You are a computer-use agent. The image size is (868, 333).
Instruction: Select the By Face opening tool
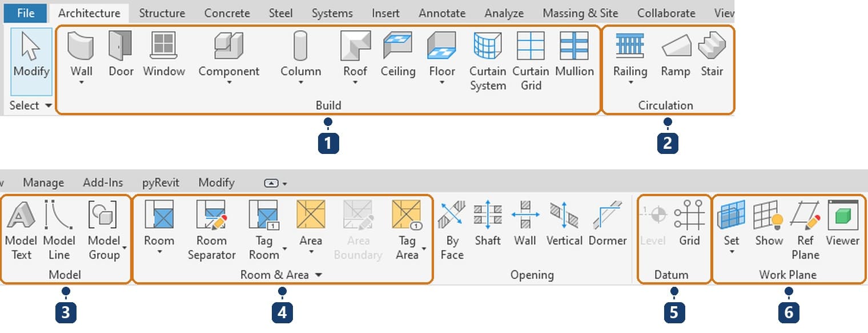(x=452, y=230)
